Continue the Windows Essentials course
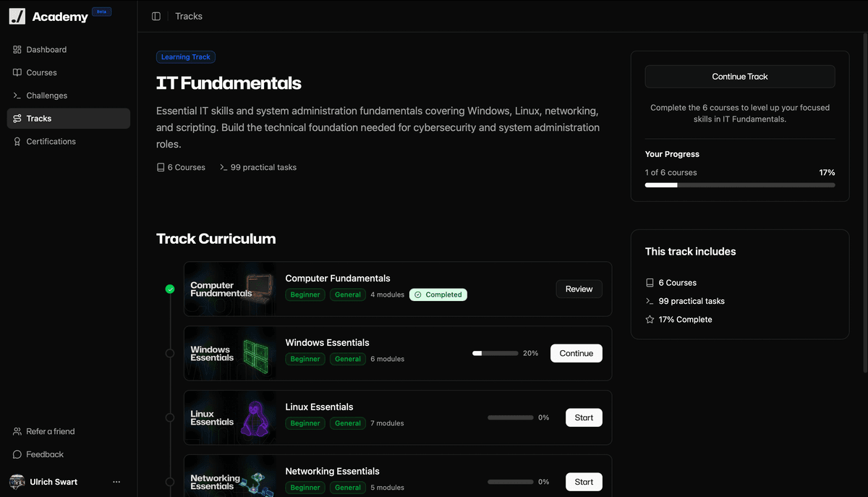This screenshot has width=868, height=497. point(576,353)
